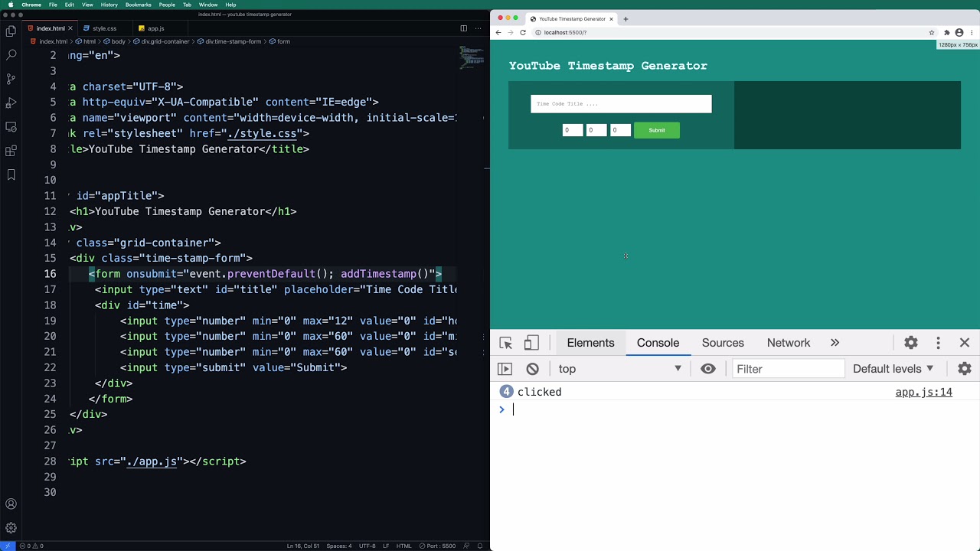Image resolution: width=980 pixels, height=551 pixels.
Task: Open the Search view in VS Code
Action: (11, 55)
